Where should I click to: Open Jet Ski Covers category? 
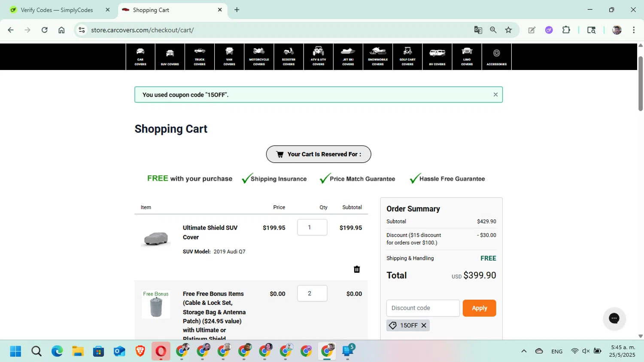(x=348, y=57)
